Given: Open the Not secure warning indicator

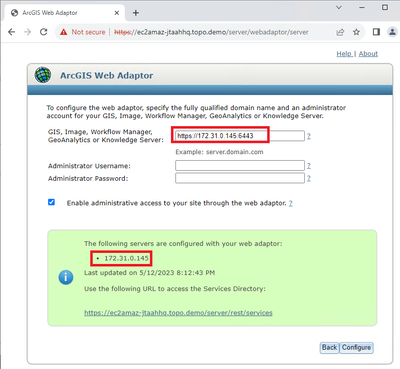Looking at the screenshot, I should point(82,32).
